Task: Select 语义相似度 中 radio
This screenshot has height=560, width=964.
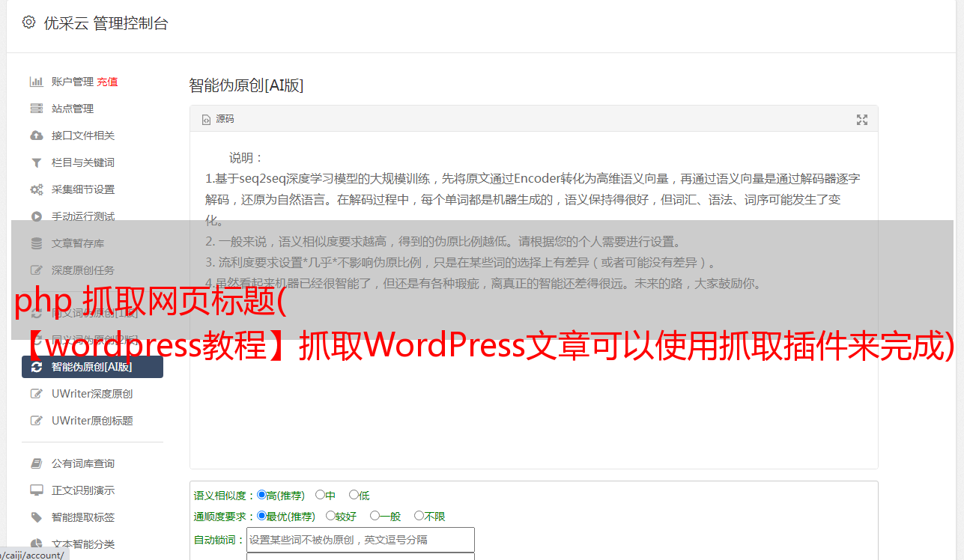Action: pos(320,495)
